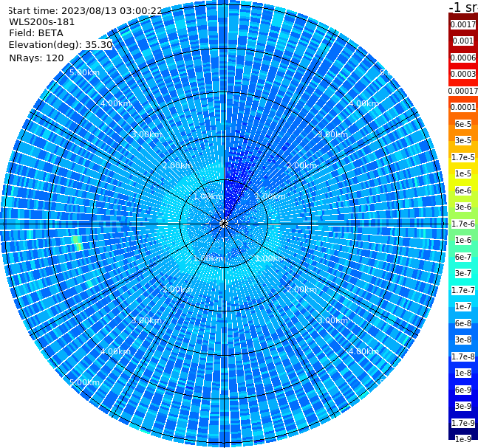The height and width of the screenshot is (448, 478).
Task: Click the colorbar unit title -1 sr
Action: click(463, 7)
